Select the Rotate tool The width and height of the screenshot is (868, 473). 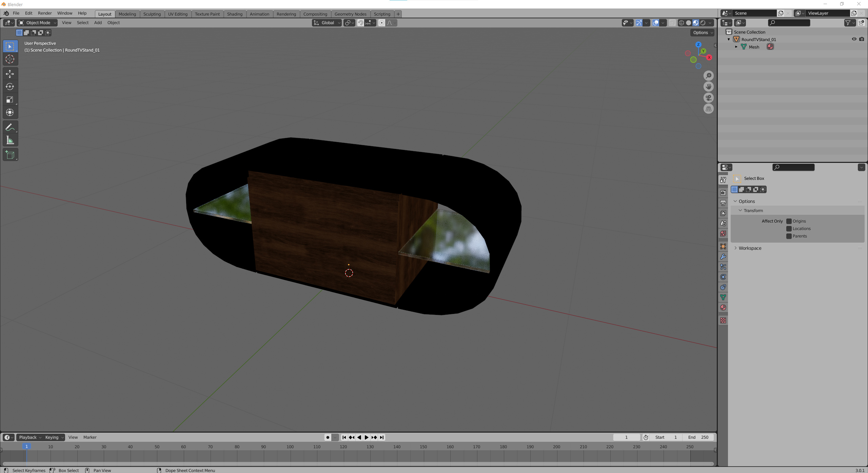click(x=10, y=87)
